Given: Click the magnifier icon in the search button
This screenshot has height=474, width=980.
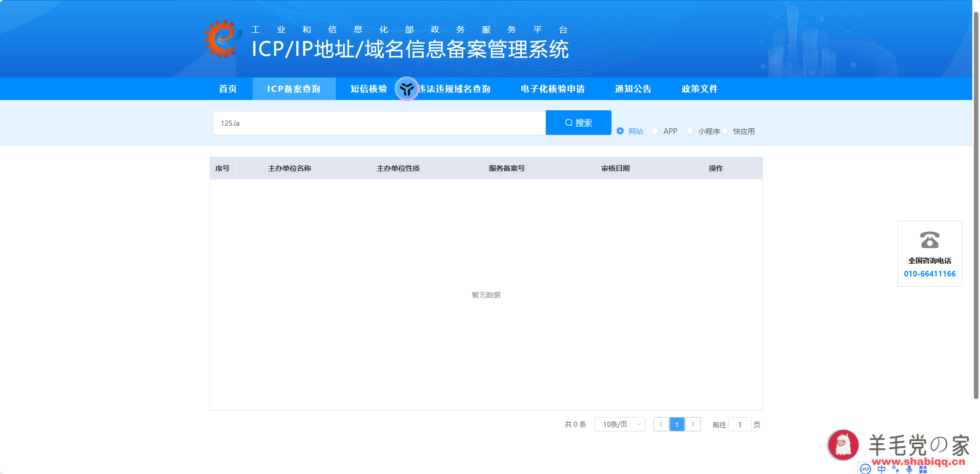Looking at the screenshot, I should 568,122.
